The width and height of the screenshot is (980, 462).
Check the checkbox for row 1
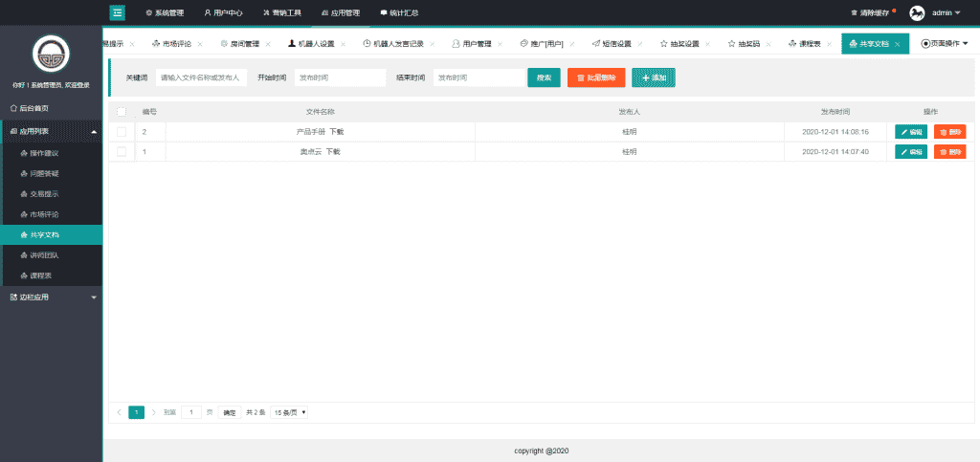(x=122, y=151)
